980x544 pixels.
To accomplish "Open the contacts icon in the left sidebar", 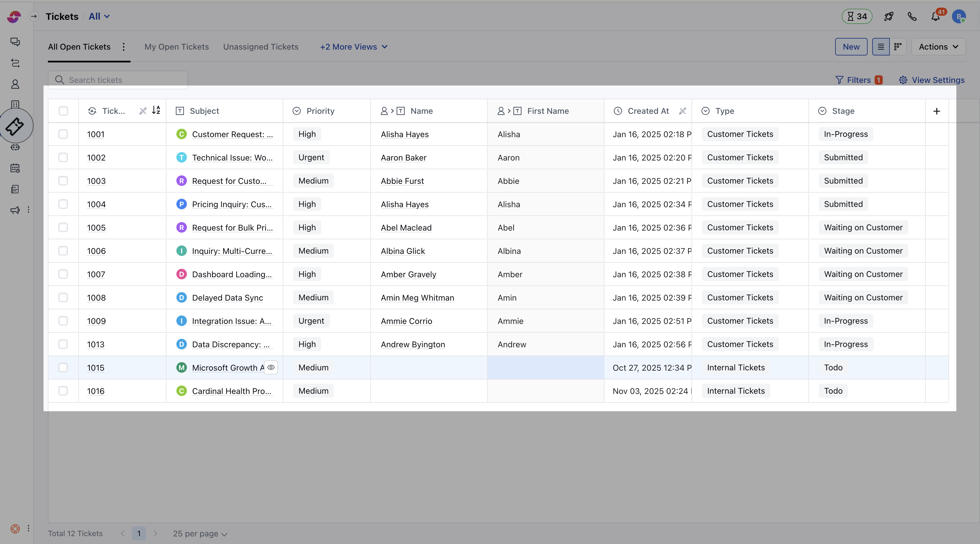I will coord(15,84).
